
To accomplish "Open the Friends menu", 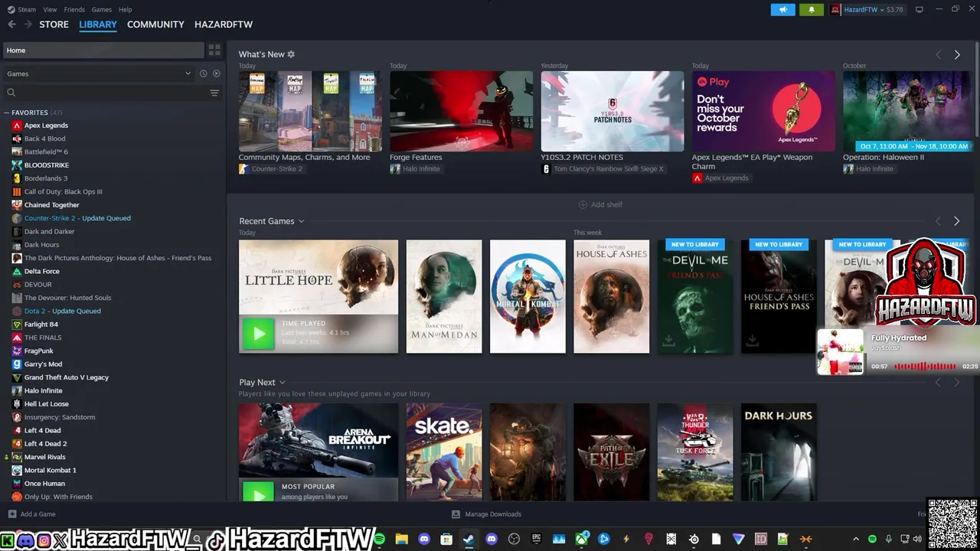I will (x=74, y=9).
